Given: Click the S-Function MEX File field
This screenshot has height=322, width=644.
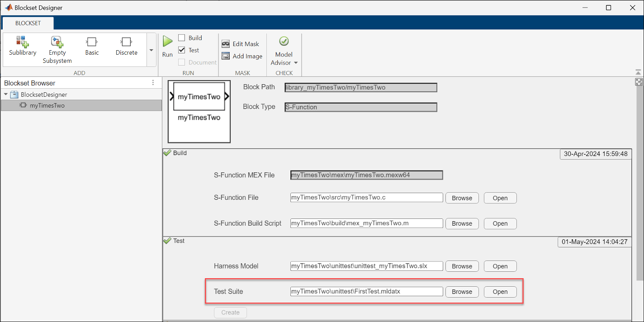Looking at the screenshot, I should [x=366, y=175].
